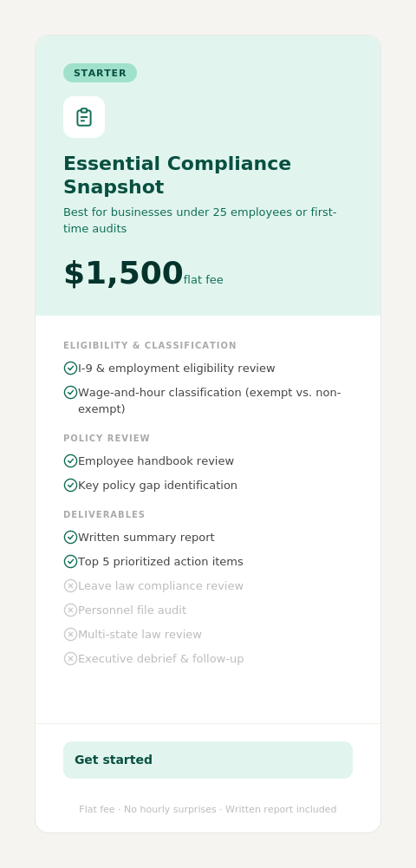Click X icon beside Executive debrief & follow-up

click(x=70, y=659)
